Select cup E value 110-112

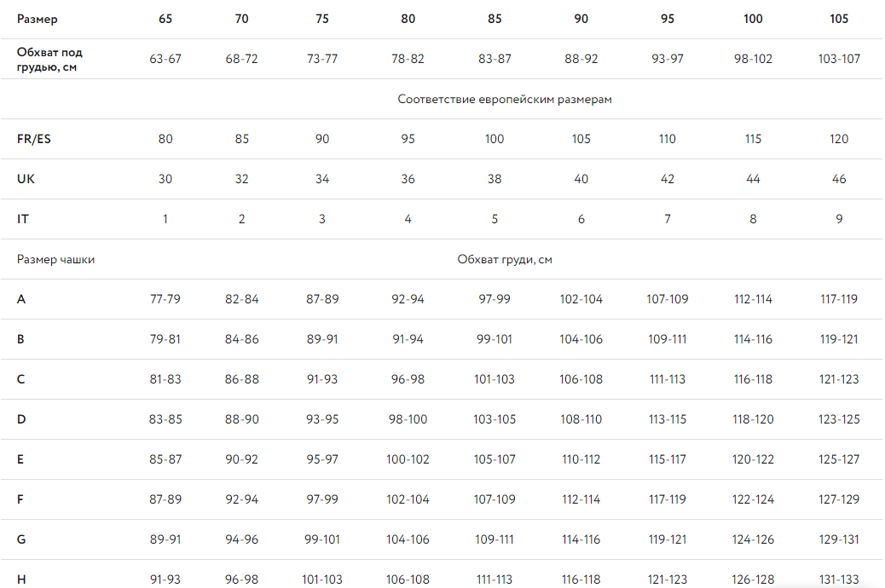581,459
